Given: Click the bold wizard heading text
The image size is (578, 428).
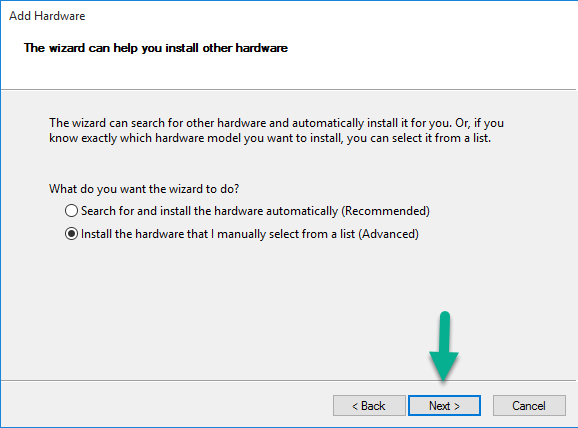Looking at the screenshot, I should pos(156,48).
